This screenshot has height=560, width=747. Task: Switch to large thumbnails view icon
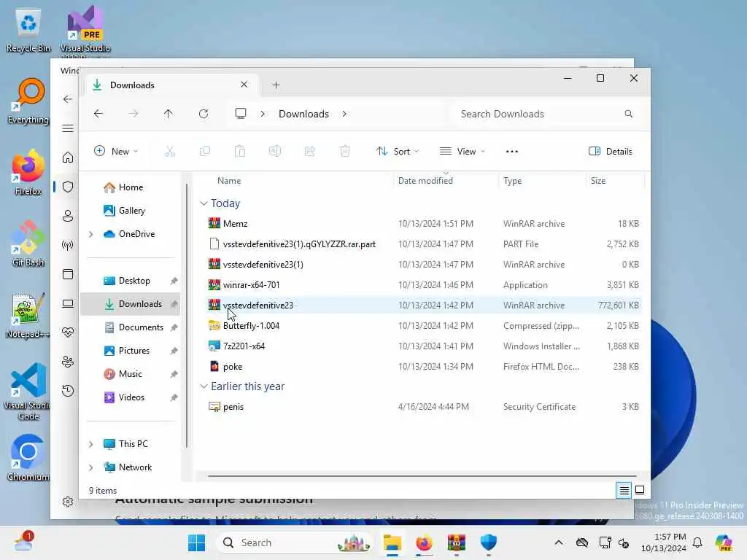tap(640, 490)
